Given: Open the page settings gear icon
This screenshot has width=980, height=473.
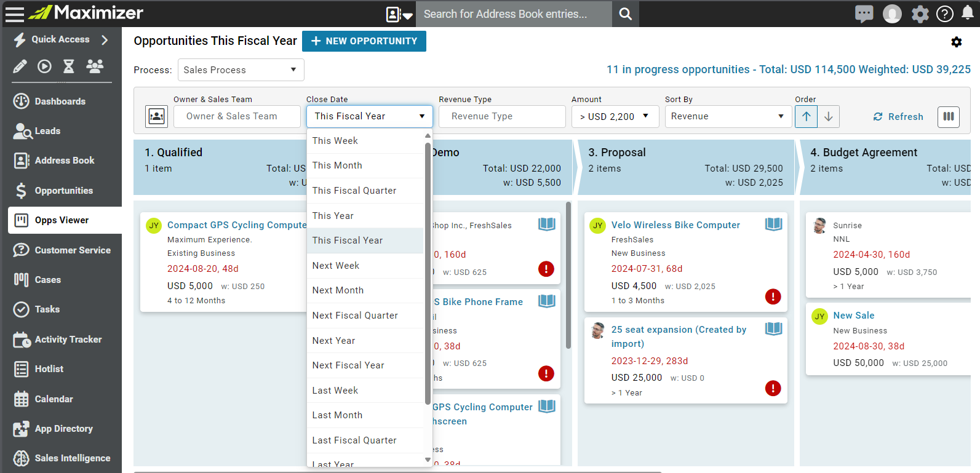Looking at the screenshot, I should coord(956,42).
